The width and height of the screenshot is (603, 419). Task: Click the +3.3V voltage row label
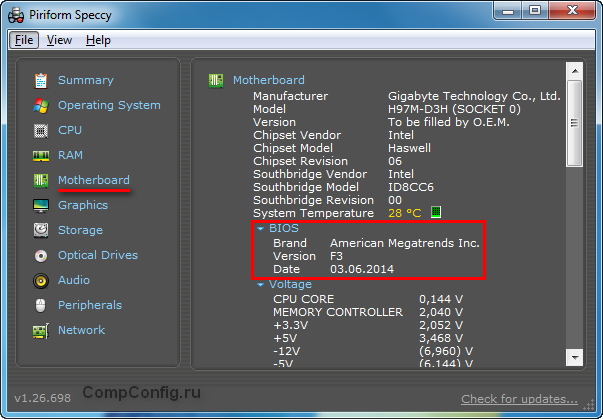290,325
